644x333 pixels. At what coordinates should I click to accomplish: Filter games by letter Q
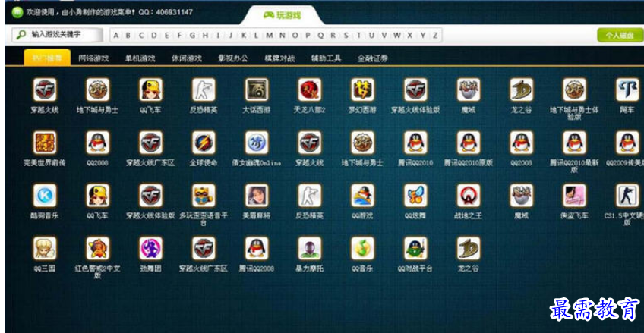(320, 35)
